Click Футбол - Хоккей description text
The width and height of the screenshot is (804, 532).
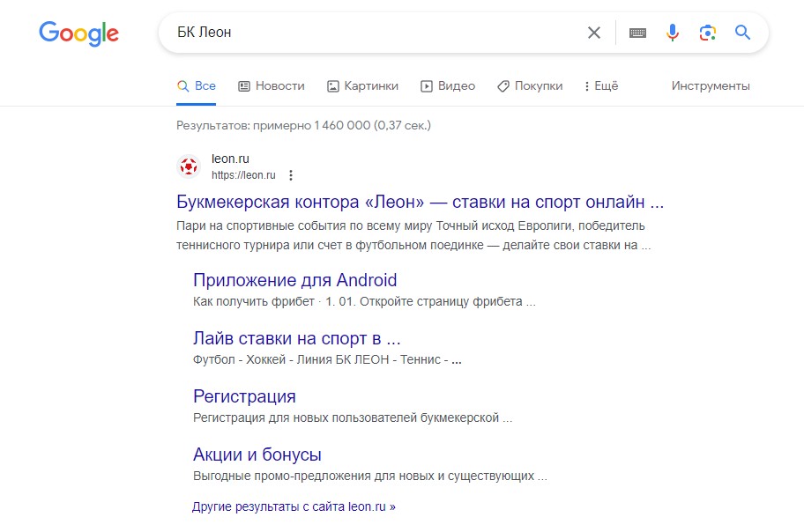(327, 359)
